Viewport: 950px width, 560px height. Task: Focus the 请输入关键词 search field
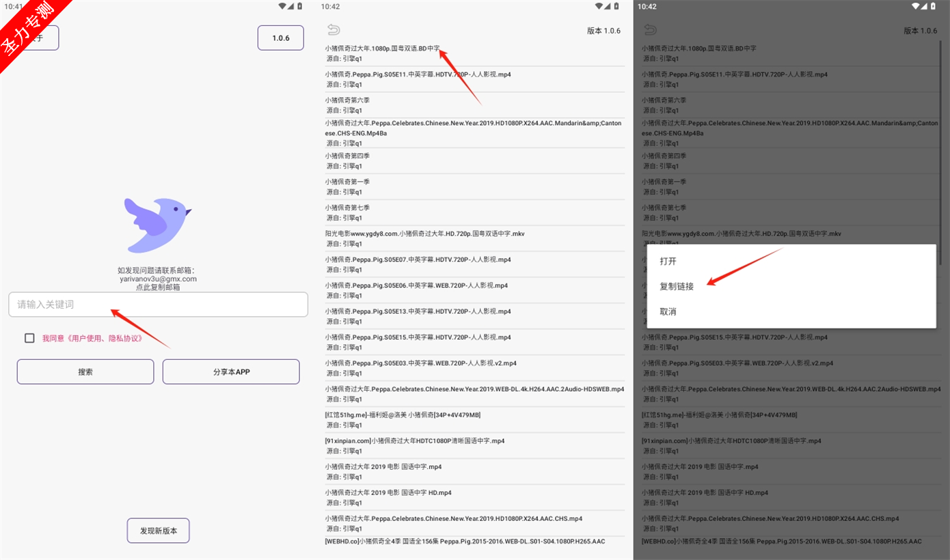tap(158, 305)
